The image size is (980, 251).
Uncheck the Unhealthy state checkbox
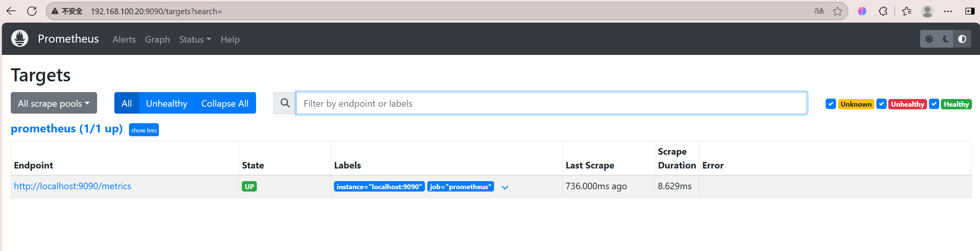click(x=881, y=104)
